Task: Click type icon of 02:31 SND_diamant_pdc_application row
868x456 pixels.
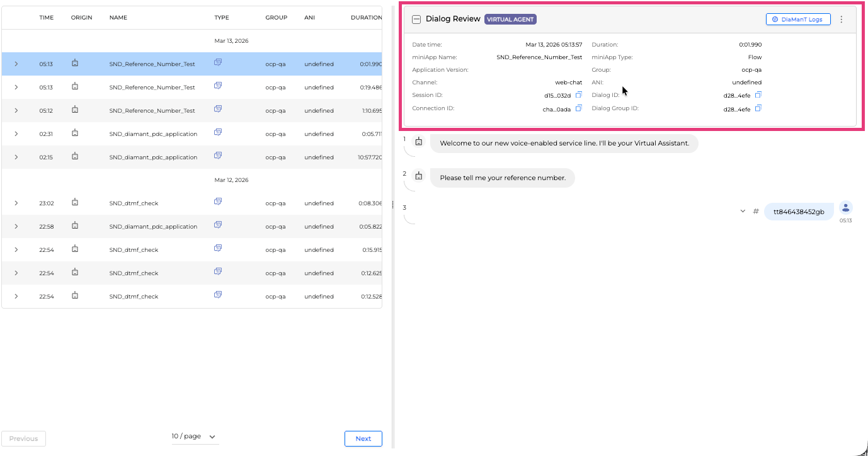Action: click(x=218, y=132)
